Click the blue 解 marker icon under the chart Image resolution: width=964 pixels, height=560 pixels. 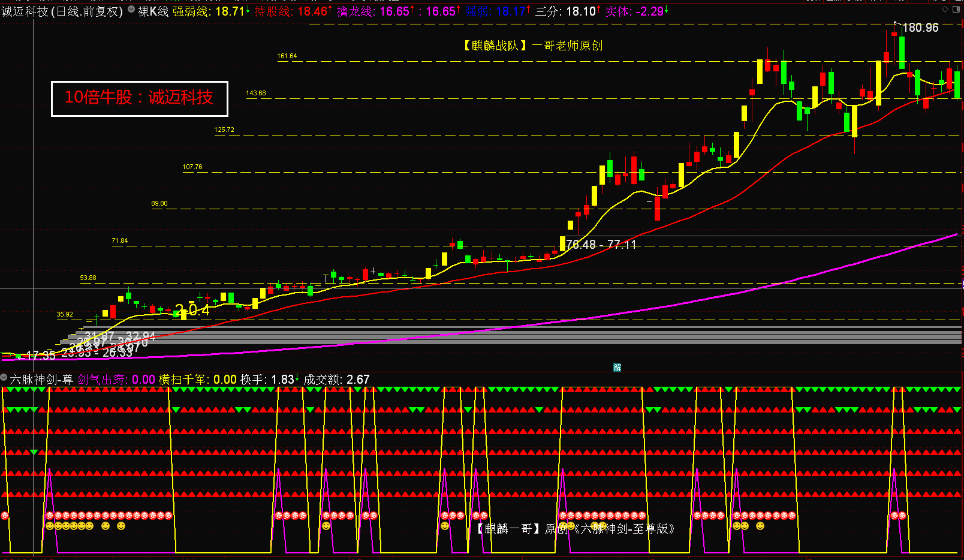[x=617, y=368]
